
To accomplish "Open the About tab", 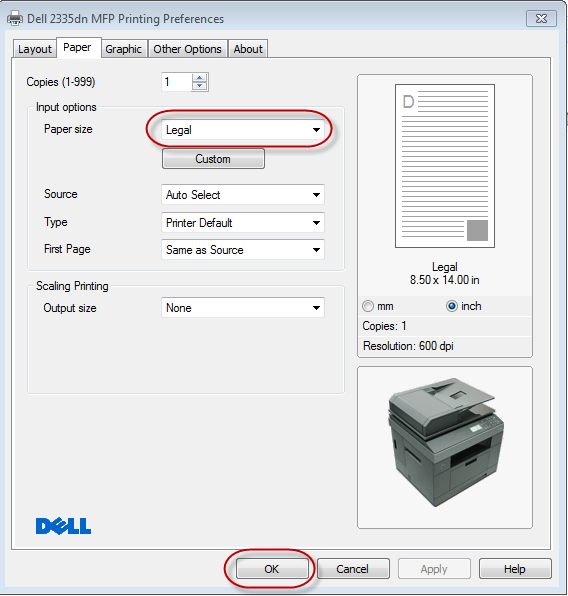I will point(248,49).
